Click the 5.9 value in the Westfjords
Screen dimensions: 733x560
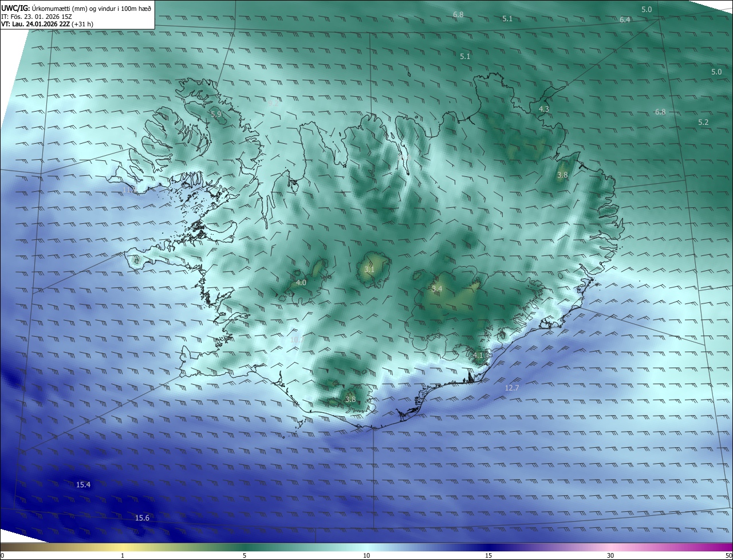tap(216, 114)
